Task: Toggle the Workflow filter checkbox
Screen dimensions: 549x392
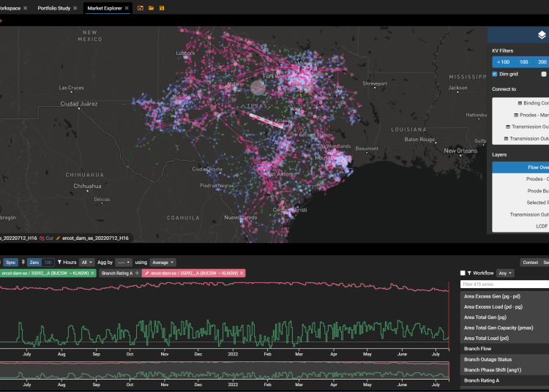Action: tap(463, 273)
